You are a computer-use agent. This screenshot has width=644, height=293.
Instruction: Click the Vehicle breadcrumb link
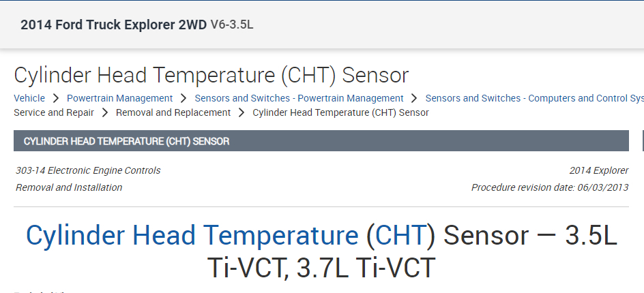click(x=29, y=98)
